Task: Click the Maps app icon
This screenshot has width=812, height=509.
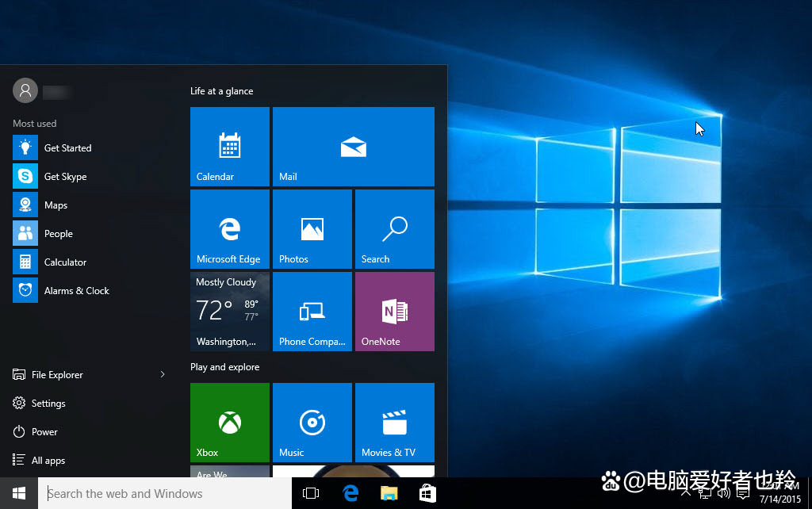Action: coord(25,205)
